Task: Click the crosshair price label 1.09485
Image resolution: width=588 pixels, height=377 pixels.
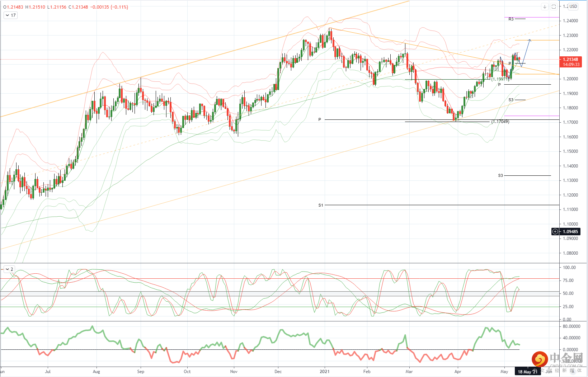Action: pyautogui.click(x=570, y=232)
